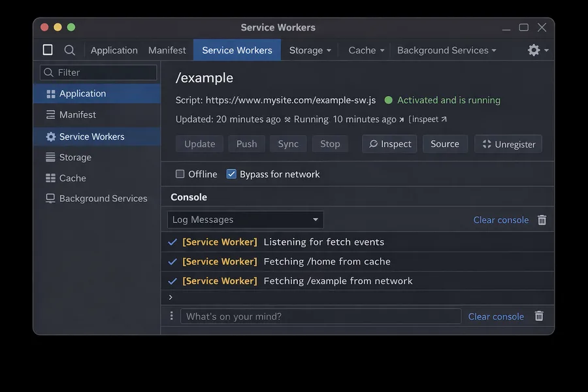Switch to the Application tab
Viewport: 588px width, 392px height.
(114, 50)
